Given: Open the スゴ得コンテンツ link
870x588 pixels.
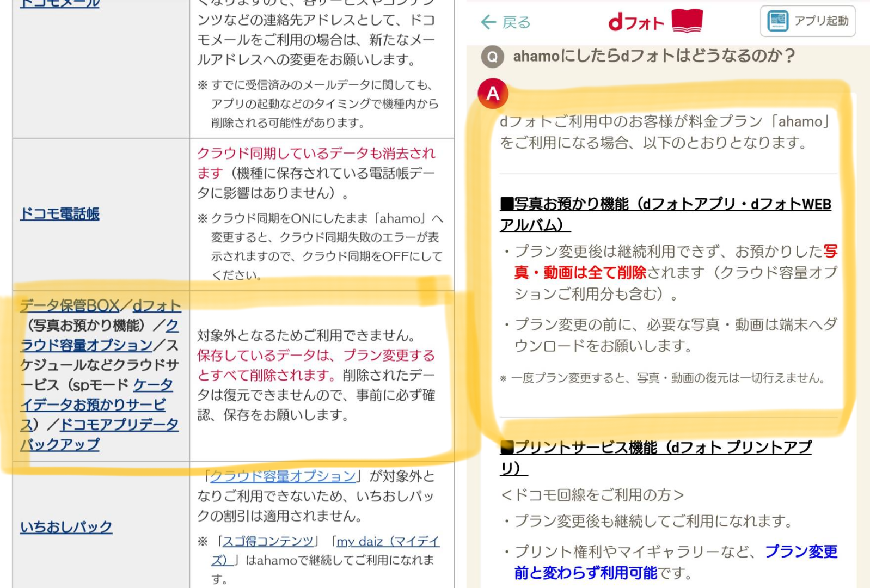Looking at the screenshot, I should click(268, 541).
